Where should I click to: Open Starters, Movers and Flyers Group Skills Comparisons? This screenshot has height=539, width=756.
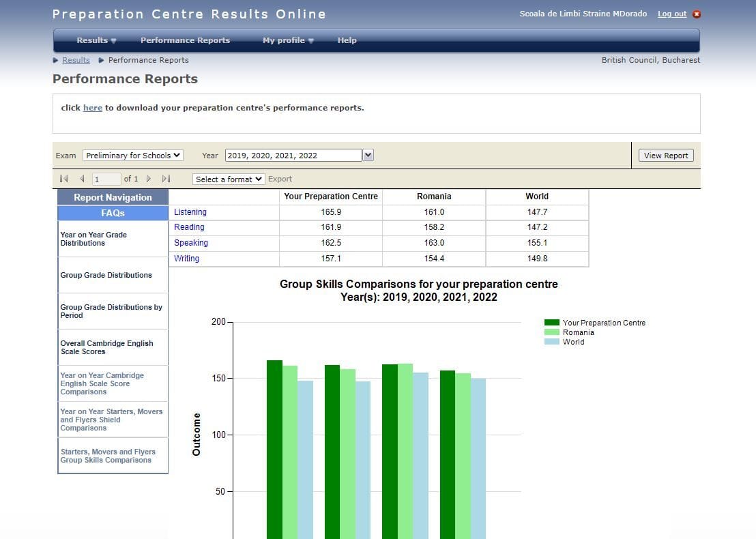pyautogui.click(x=113, y=456)
